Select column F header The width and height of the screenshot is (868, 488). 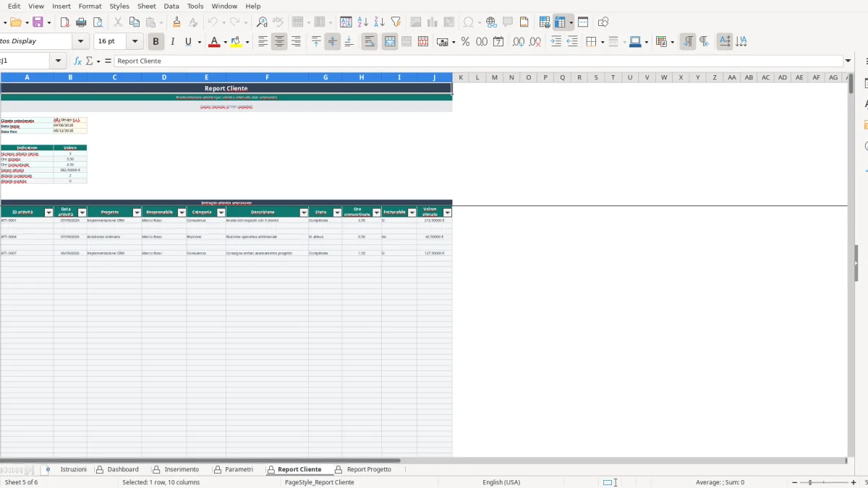[267, 77]
